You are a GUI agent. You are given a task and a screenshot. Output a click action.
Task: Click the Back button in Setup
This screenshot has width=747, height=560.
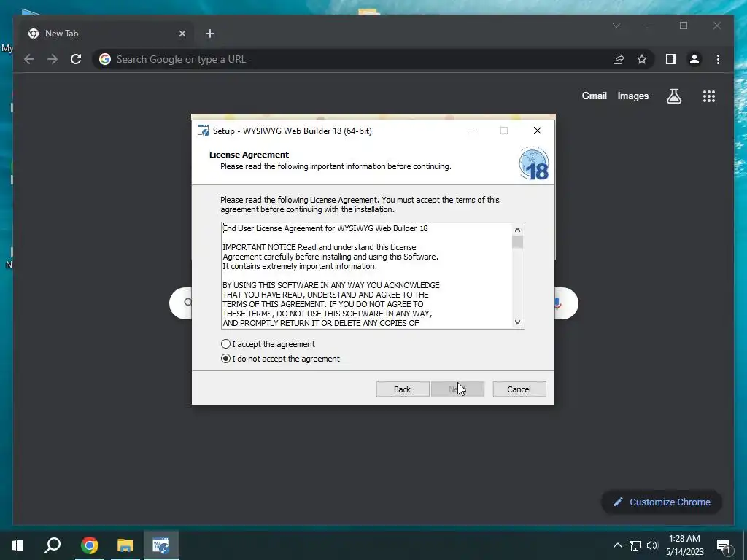click(402, 389)
